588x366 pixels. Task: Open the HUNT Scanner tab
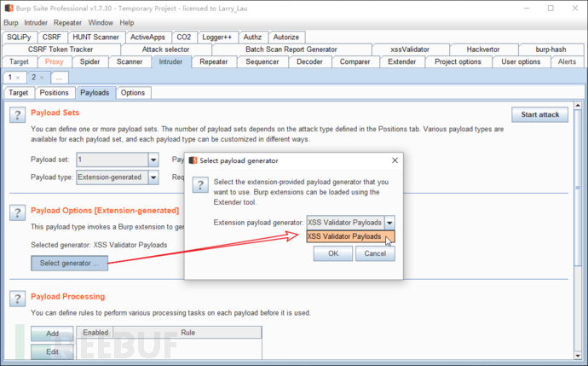[95, 38]
